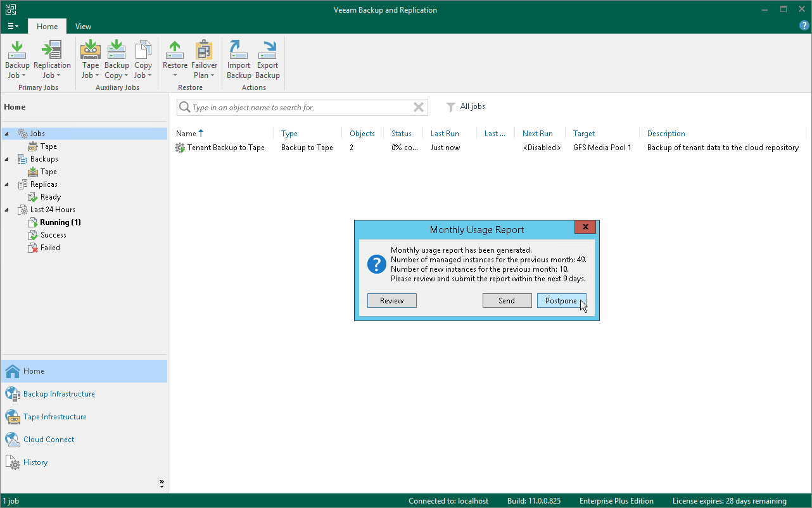
Task: Click Send in Monthly Usage Report dialog
Action: [x=507, y=301]
